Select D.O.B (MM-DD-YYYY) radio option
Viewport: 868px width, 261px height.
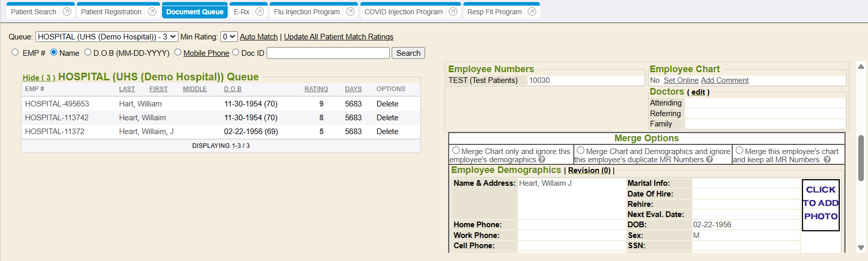pyautogui.click(x=88, y=52)
